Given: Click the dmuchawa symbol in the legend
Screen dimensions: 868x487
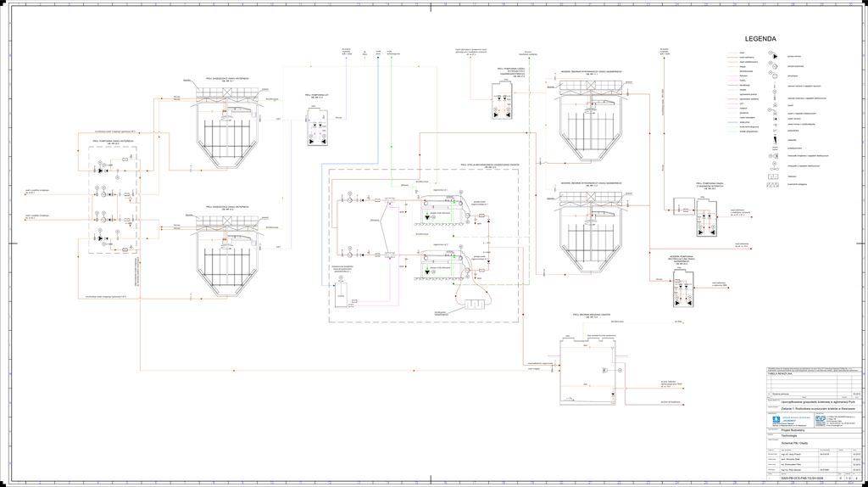Looking at the screenshot, I should [x=774, y=76].
